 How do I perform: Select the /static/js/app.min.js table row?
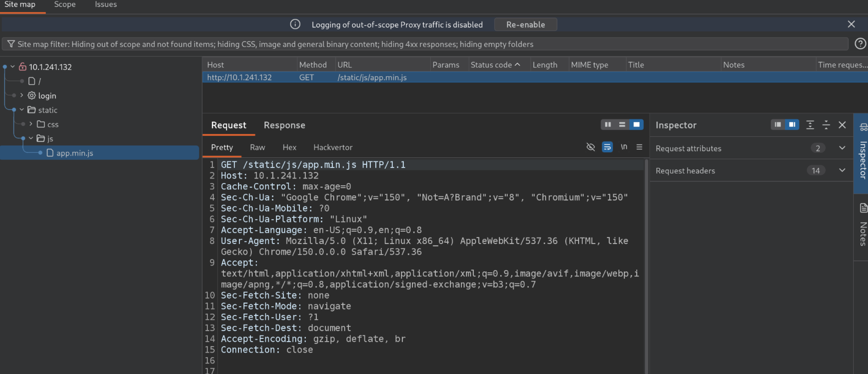(535, 77)
